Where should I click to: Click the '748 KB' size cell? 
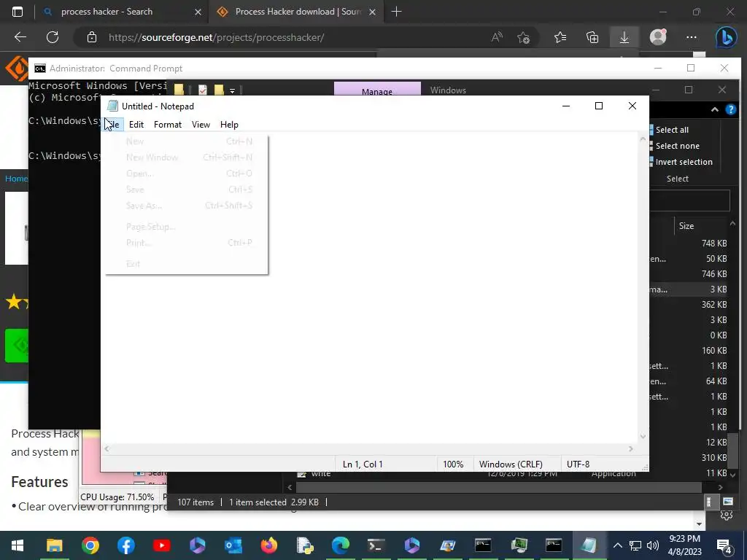click(x=713, y=244)
